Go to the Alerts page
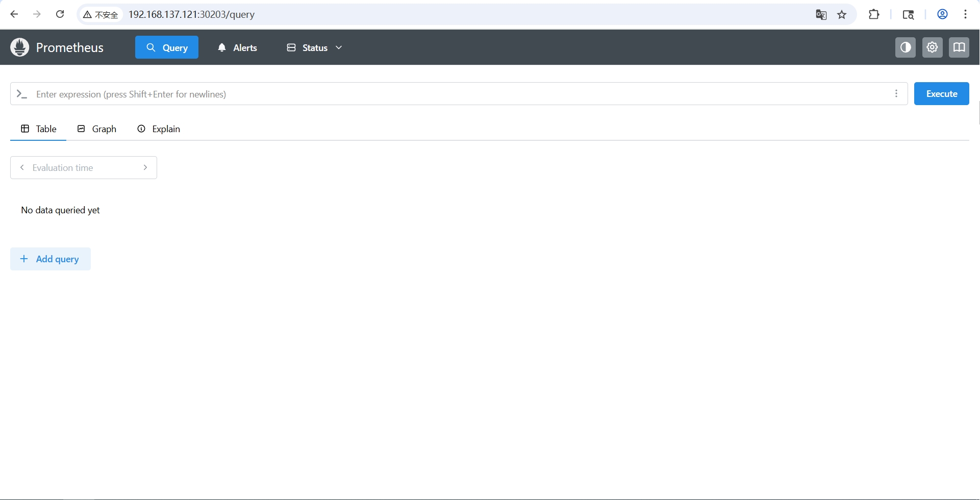 [x=237, y=47]
